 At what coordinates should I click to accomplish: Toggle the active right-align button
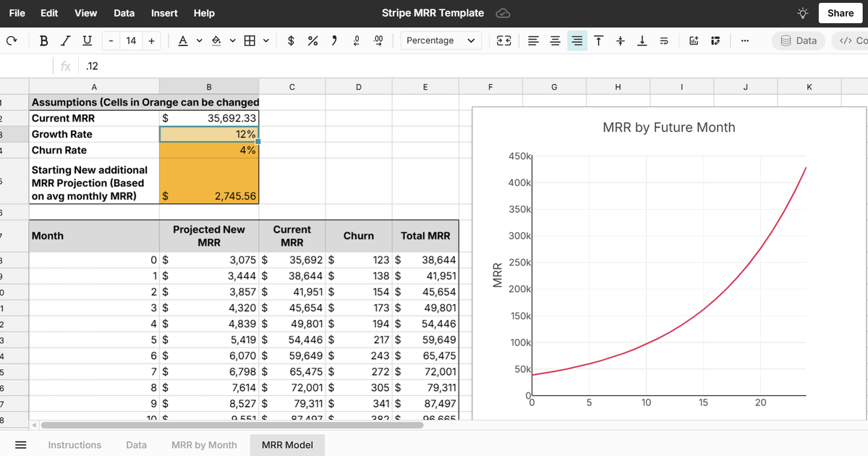[576, 41]
